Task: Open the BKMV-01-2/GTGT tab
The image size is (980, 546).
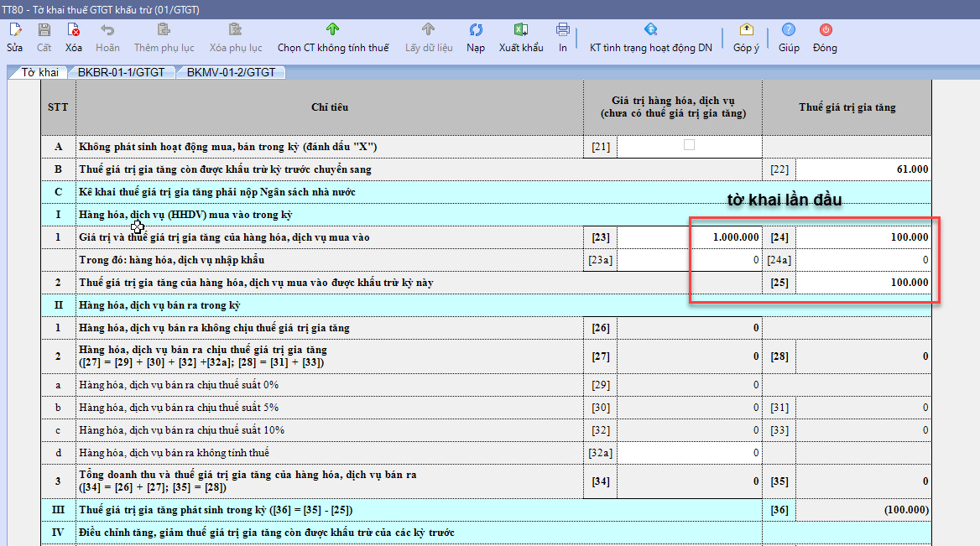Action: [231, 72]
